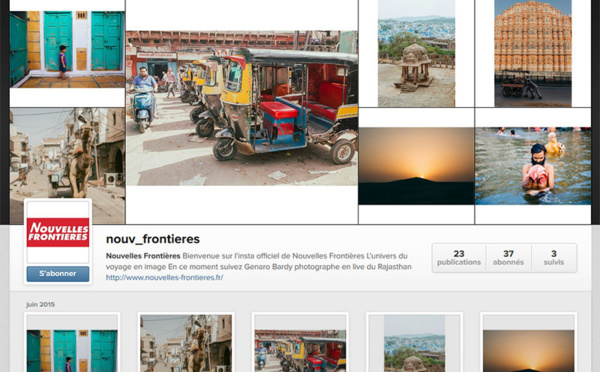Open the large tuk-tuk rickshaw banner photo
600x372 pixels.
[242, 108]
